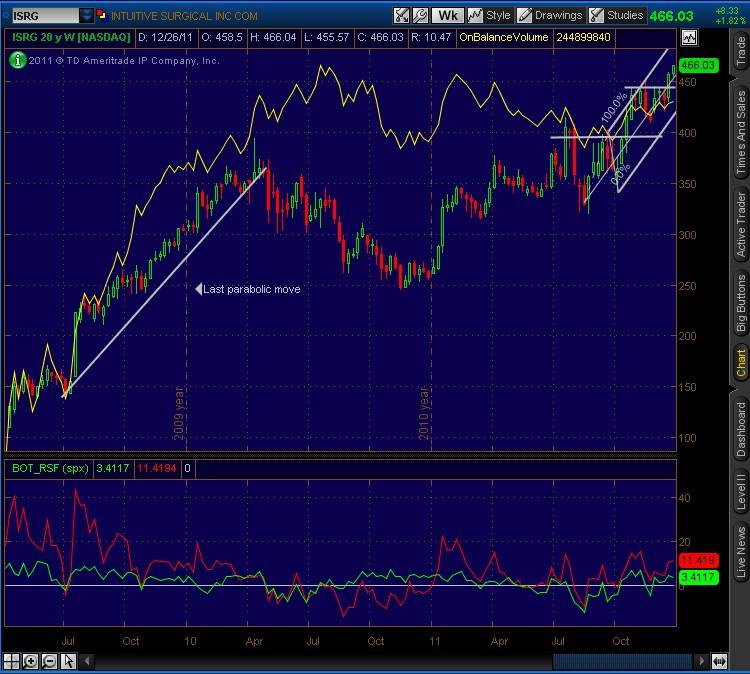The image size is (750, 674).
Task: Click the green 3.4117 value bubble
Action: click(699, 577)
